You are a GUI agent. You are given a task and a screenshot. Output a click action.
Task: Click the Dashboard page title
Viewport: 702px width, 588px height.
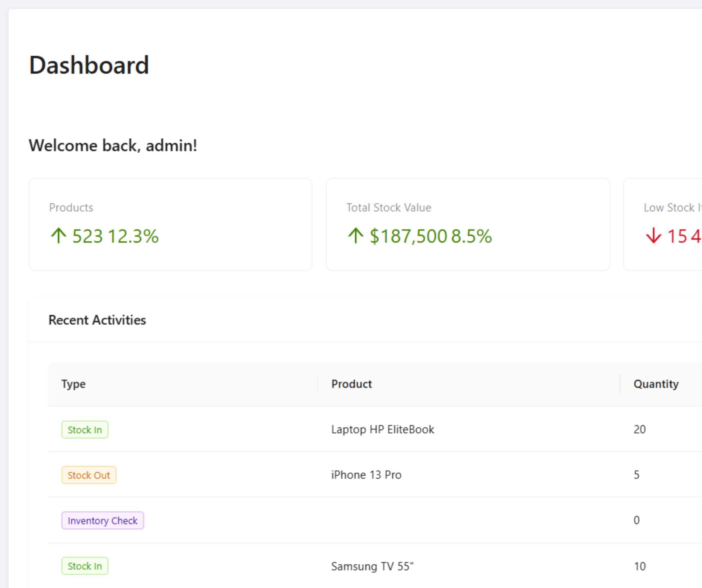tap(89, 65)
